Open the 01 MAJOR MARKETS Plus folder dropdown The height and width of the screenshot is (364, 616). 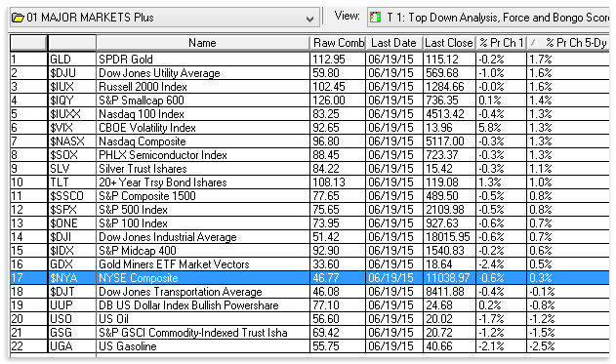pyautogui.click(x=309, y=19)
